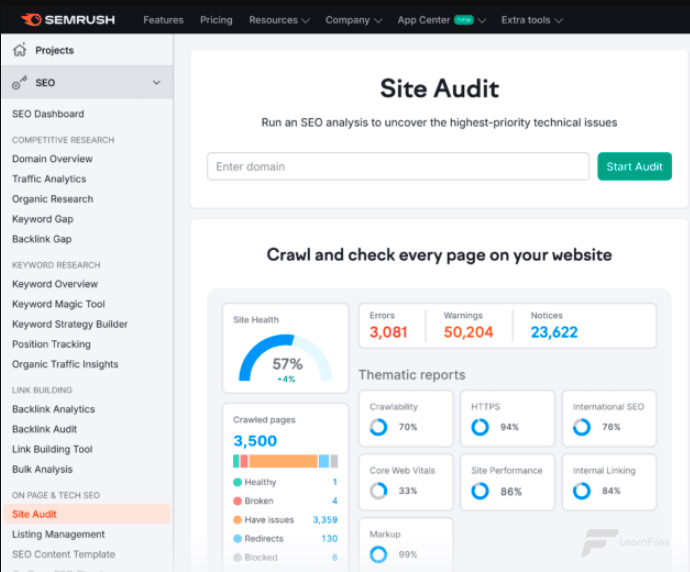Click the green Healthy legend dot

click(237, 482)
